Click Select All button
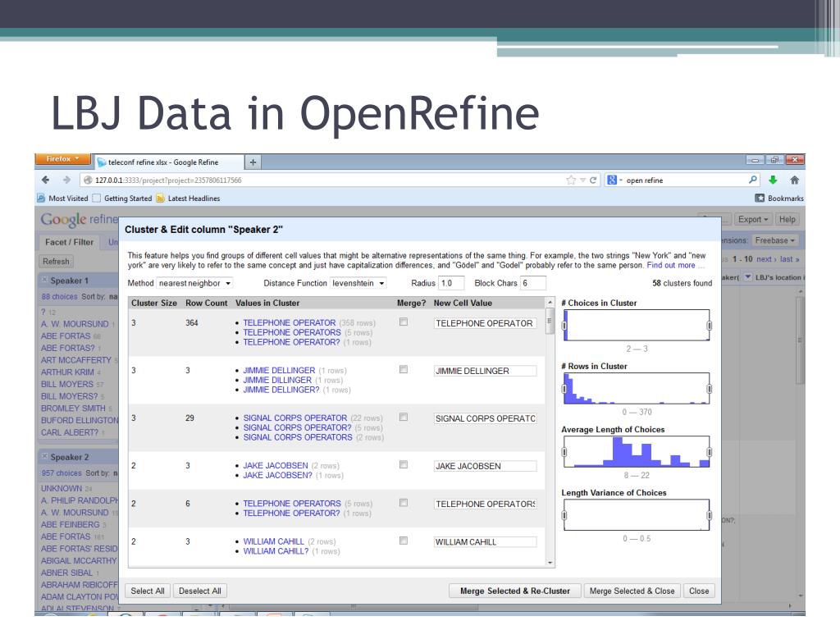The height and width of the screenshot is (630, 840). pos(148,591)
